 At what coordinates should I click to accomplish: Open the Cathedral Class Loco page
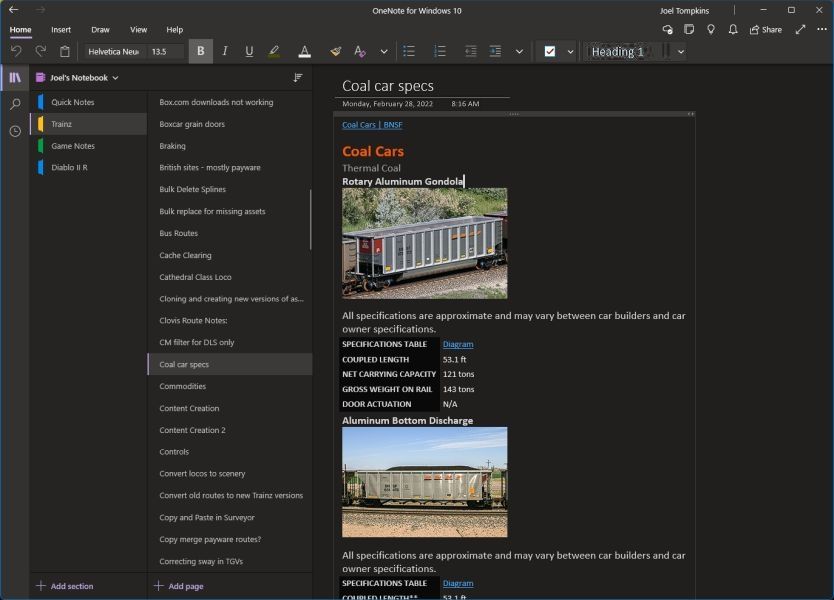point(230,277)
